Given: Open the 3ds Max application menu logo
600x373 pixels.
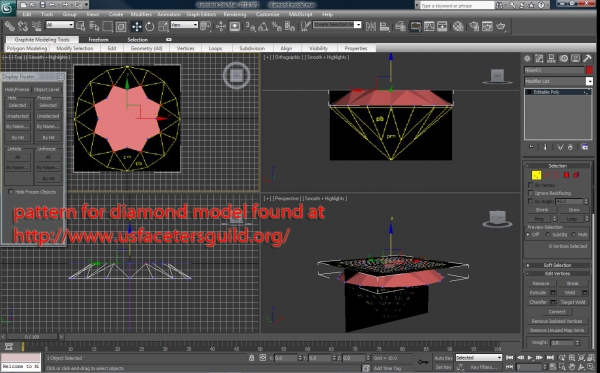Looking at the screenshot, I should pyautogui.click(x=7, y=8).
